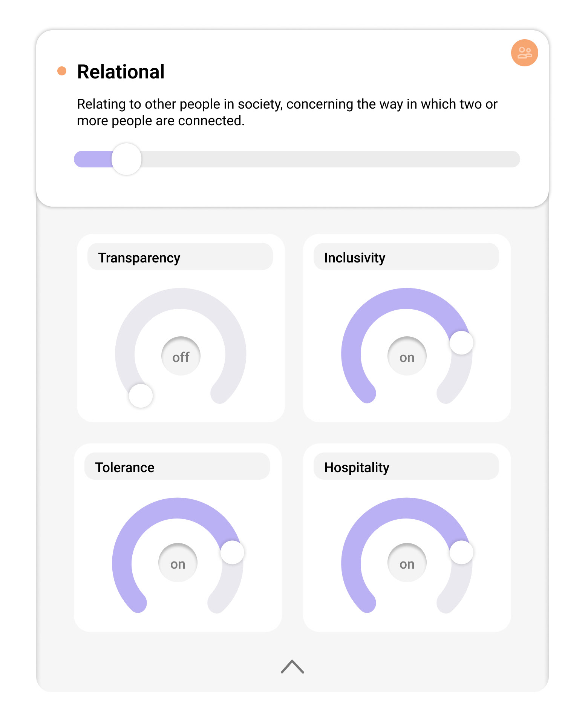
Task: Click the Relational slider handle
Action: pos(127,159)
